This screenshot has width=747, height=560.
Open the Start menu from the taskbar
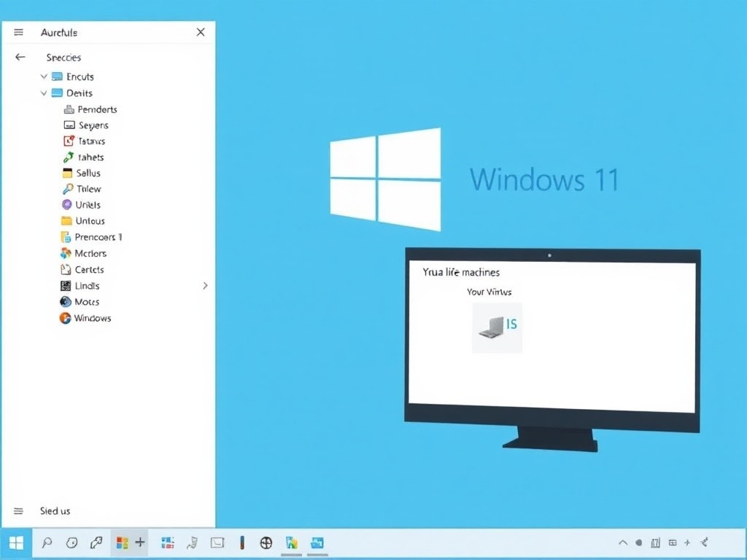(x=16, y=542)
